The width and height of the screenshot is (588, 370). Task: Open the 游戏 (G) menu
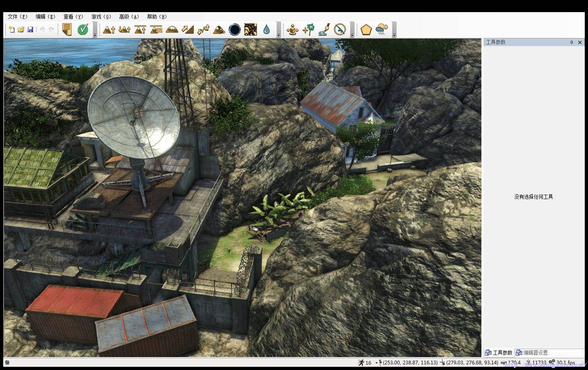pyautogui.click(x=101, y=17)
